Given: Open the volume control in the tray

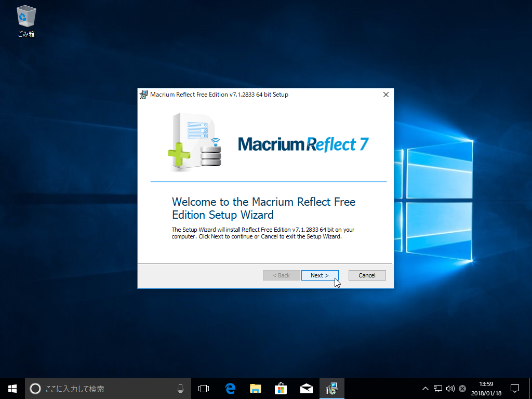Looking at the screenshot, I should click(450, 389).
